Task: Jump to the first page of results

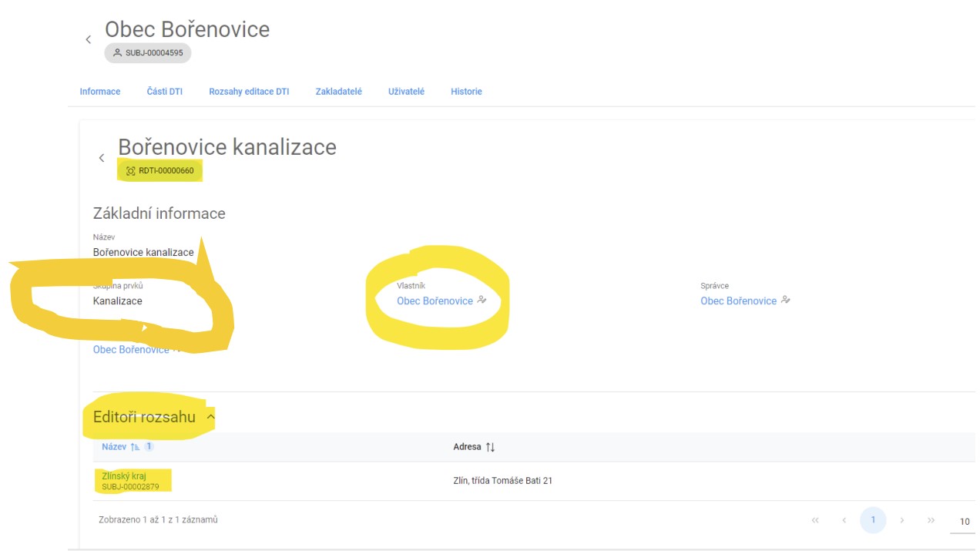Action: point(815,520)
